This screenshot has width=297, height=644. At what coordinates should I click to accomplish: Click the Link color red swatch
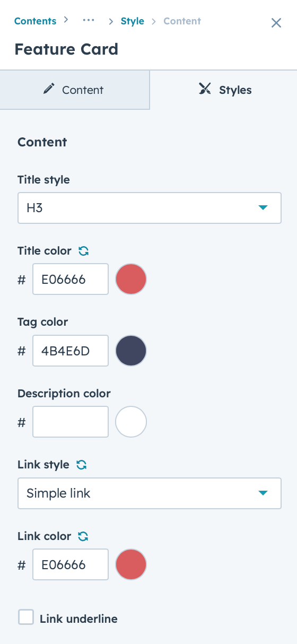(131, 564)
